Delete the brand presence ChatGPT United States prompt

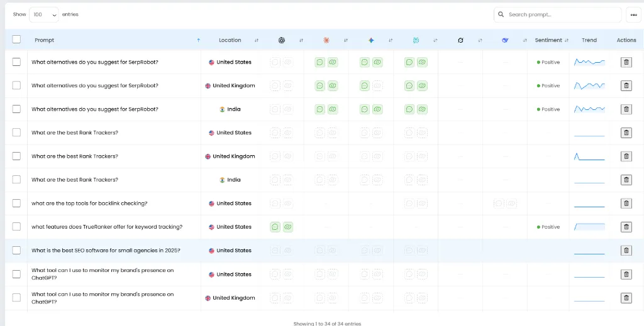click(x=626, y=274)
